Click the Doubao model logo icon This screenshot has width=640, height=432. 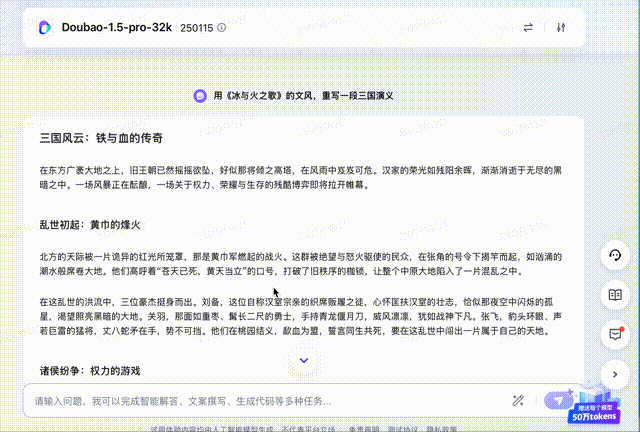click(45, 28)
